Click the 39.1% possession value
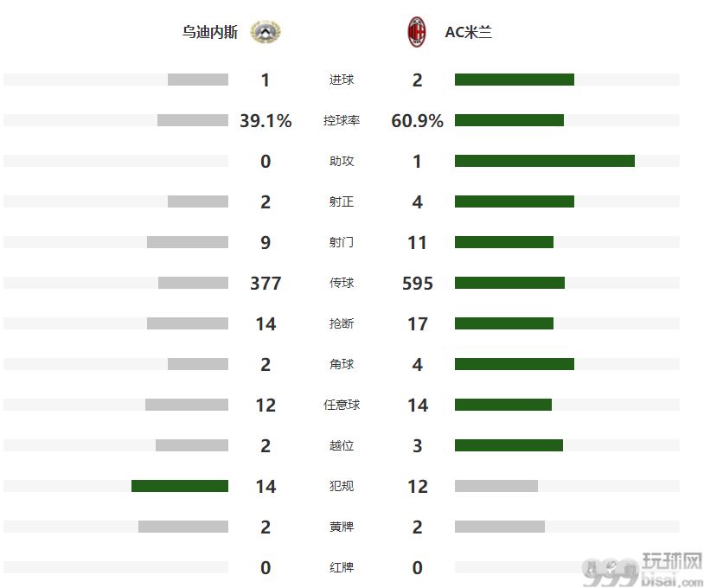Image resolution: width=704 pixels, height=588 pixels. [x=266, y=121]
